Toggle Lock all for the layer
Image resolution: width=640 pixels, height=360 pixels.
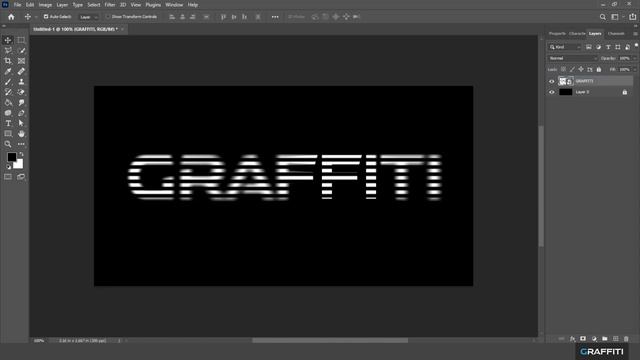tap(599, 70)
